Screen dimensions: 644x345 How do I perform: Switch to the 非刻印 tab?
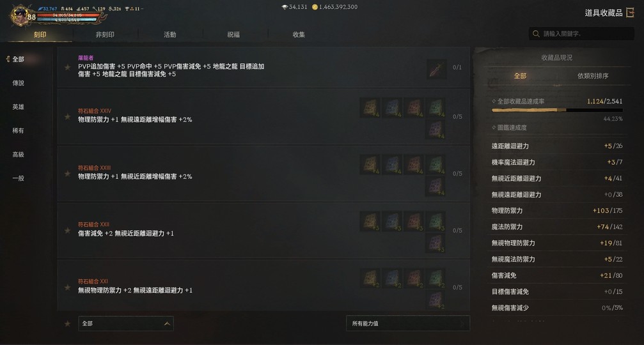click(x=105, y=34)
